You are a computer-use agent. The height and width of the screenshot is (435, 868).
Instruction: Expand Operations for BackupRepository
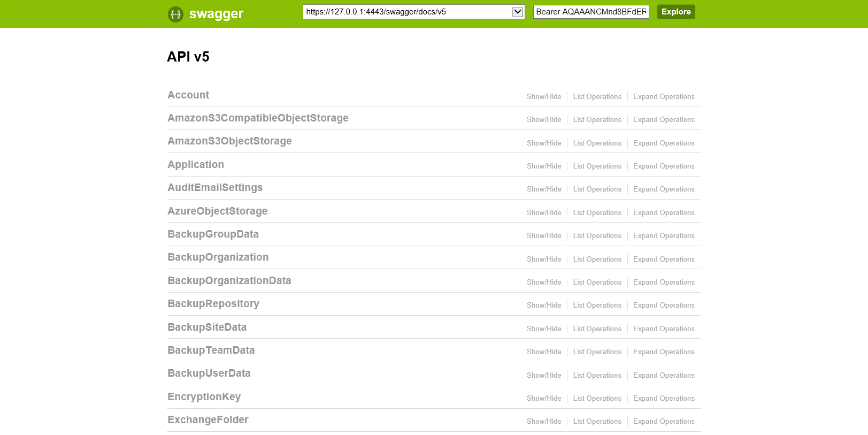(x=664, y=306)
